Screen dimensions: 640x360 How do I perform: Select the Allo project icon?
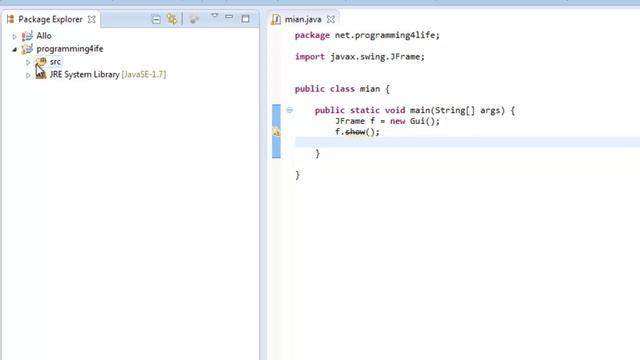(x=27, y=36)
